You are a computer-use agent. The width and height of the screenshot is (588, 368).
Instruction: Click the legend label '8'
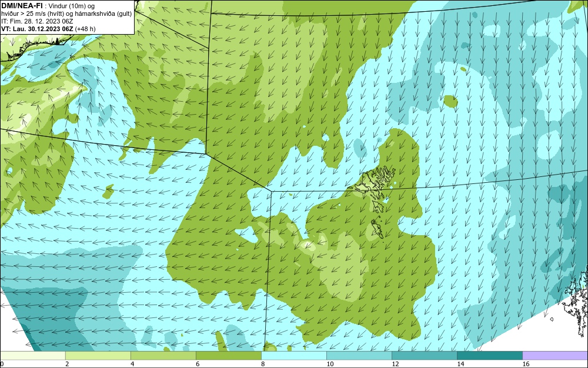263,364
